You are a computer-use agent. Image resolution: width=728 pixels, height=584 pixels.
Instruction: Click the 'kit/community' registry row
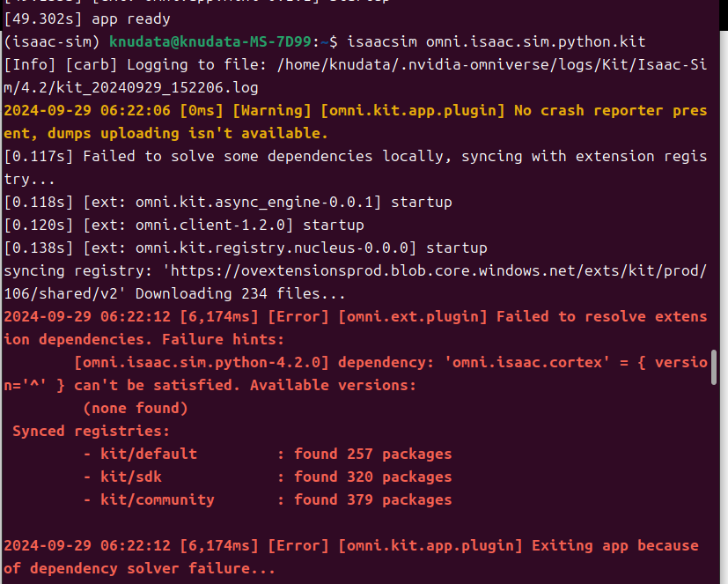267,500
